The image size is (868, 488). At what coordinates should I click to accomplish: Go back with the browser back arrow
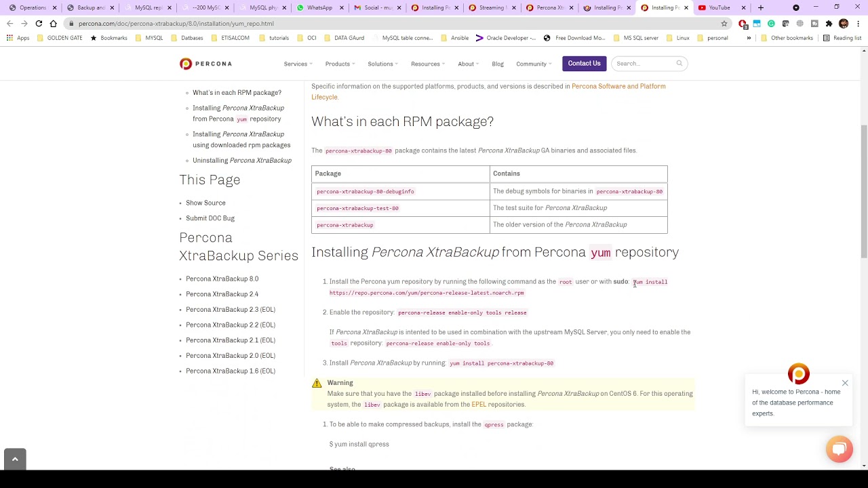tap(10, 23)
